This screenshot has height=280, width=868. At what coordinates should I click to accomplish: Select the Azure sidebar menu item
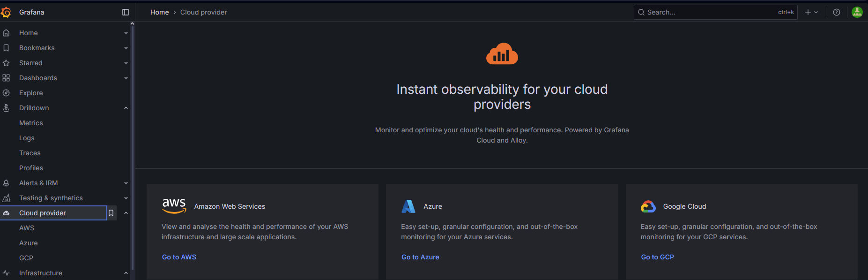pyautogui.click(x=29, y=243)
